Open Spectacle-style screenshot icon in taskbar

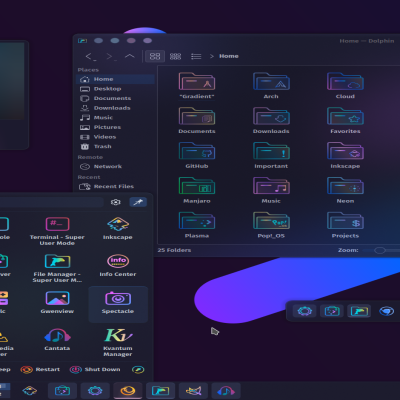pos(62,390)
